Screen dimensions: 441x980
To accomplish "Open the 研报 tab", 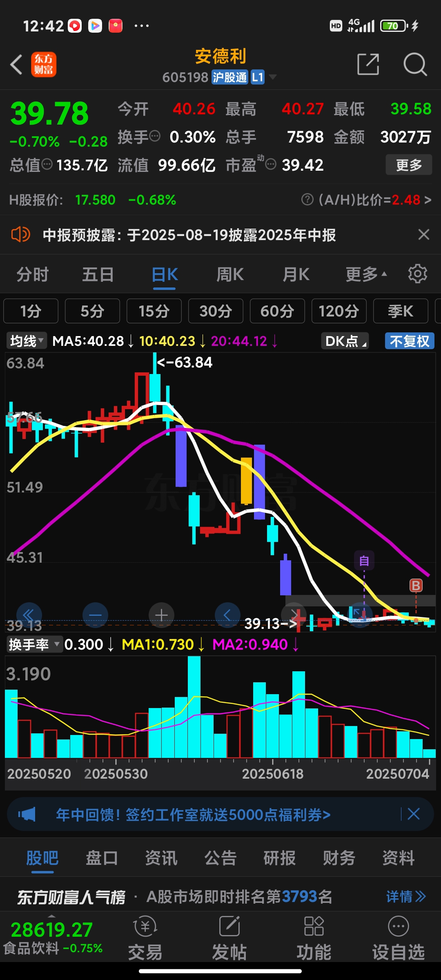I will pos(280,858).
